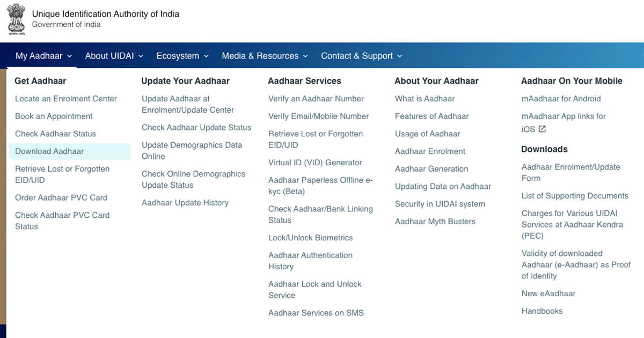Select Lock/Unlock Biometrics option
This screenshot has width=644, height=338.
click(311, 238)
